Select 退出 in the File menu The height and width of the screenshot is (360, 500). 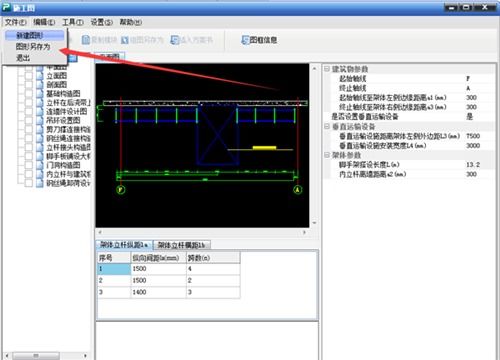(x=23, y=58)
